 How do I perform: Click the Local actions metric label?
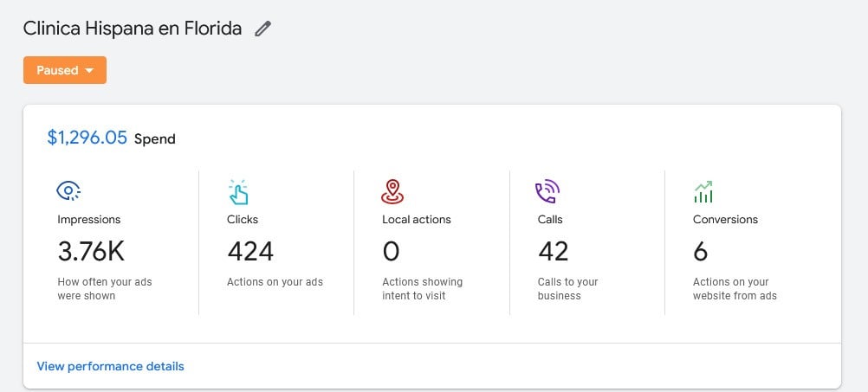[416, 220]
